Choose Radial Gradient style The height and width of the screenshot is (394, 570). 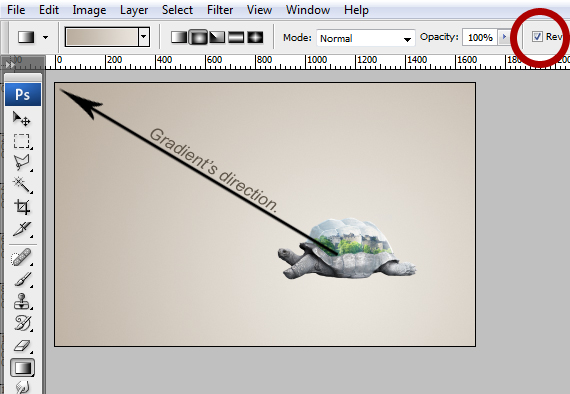pos(198,37)
